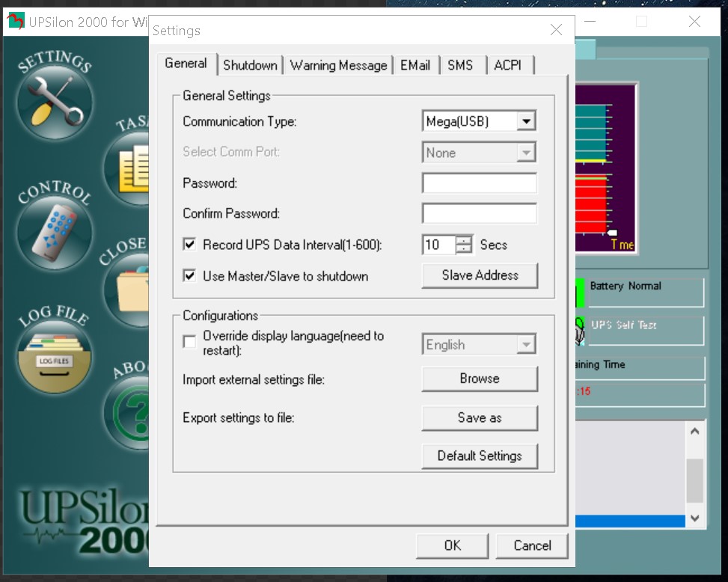728x582 pixels.
Task: Open the About question mark icon
Action: click(x=130, y=412)
